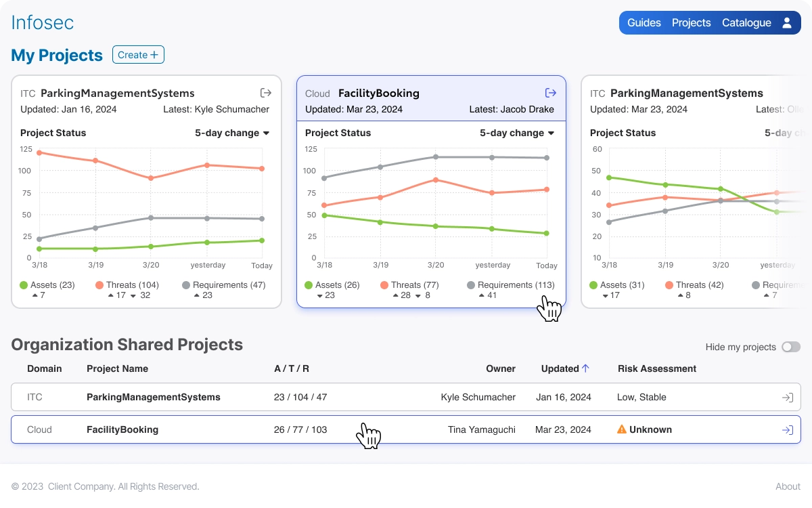The height and width of the screenshot is (508, 812).
Task: Open the user profile icon in navigation bar
Action: click(x=787, y=23)
